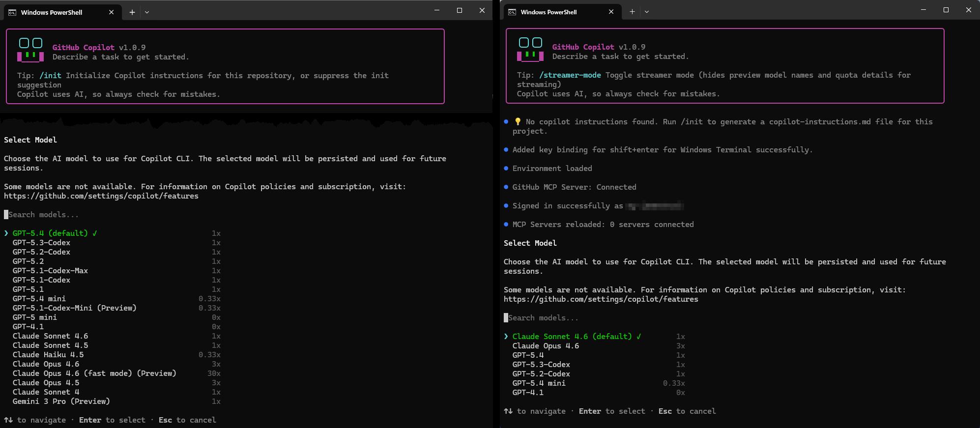Select the left Windows PowerShell tab
This screenshot has width=980, height=428.
tap(52, 12)
